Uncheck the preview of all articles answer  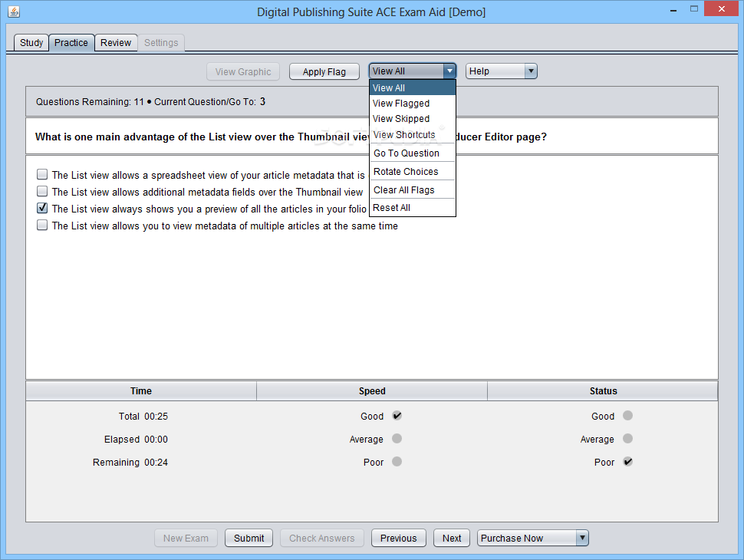[42, 208]
